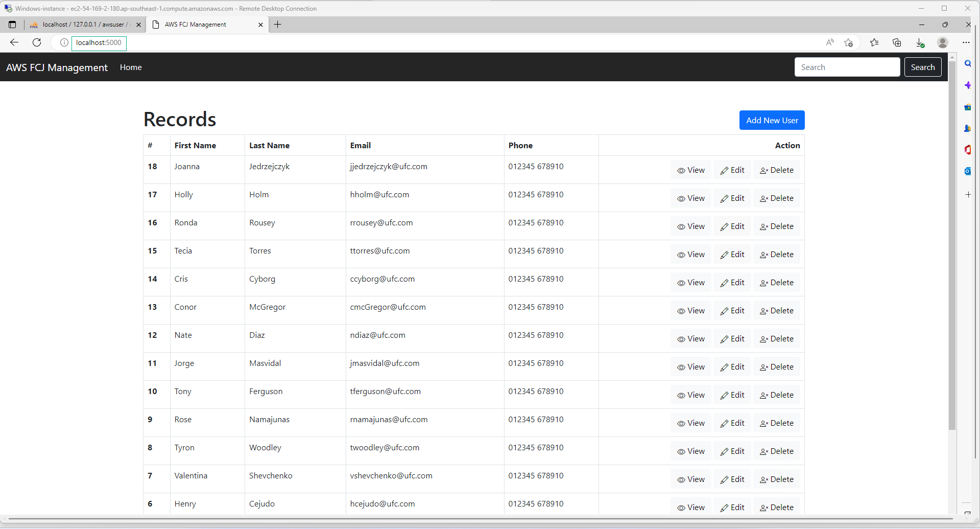Edit record for Conor McGregor
This screenshot has height=529, width=980.
pos(732,311)
